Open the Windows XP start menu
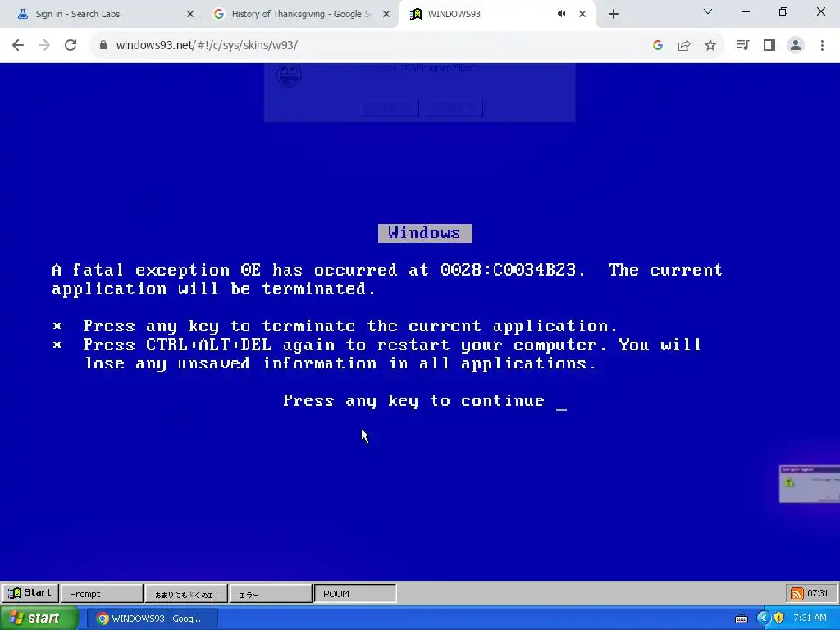This screenshot has height=630, width=840. pyautogui.click(x=38, y=619)
